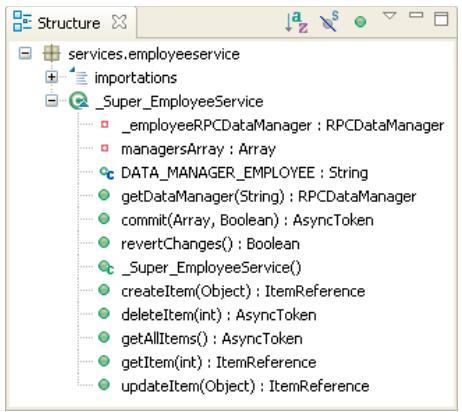Open the Structure view menu triangle
This screenshot has width=462, height=412.
pos(389,15)
